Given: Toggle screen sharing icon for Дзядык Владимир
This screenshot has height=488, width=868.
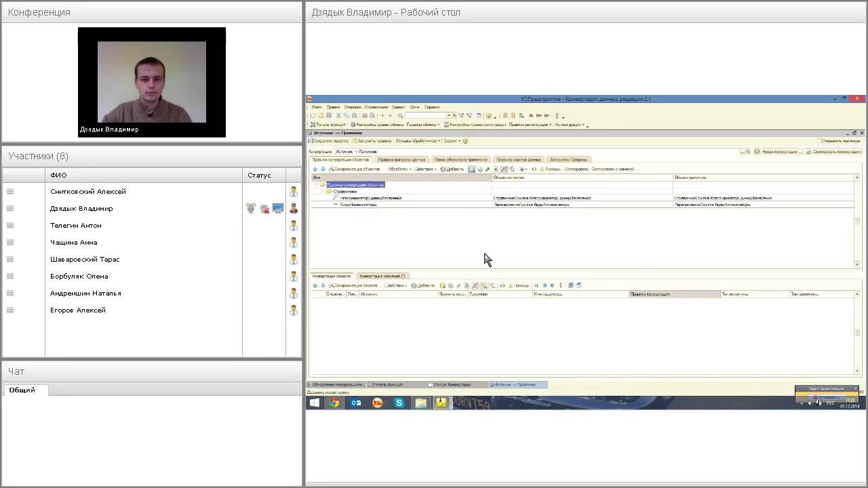Looking at the screenshot, I should tap(278, 208).
